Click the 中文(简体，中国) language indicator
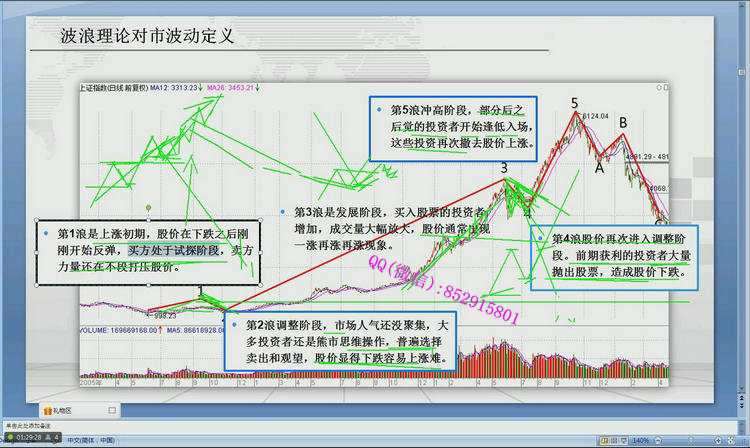The width and height of the screenshot is (750, 448). tap(94, 439)
